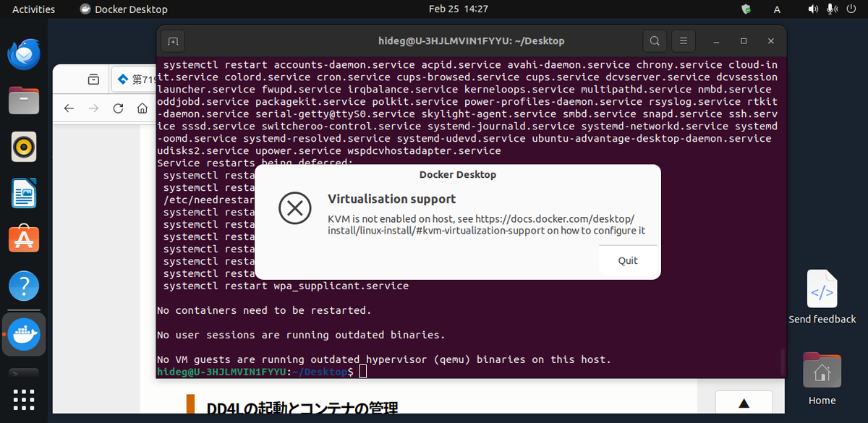868x423 pixels.
Task: Select the browser tab starting with 第71
Action: point(134,79)
